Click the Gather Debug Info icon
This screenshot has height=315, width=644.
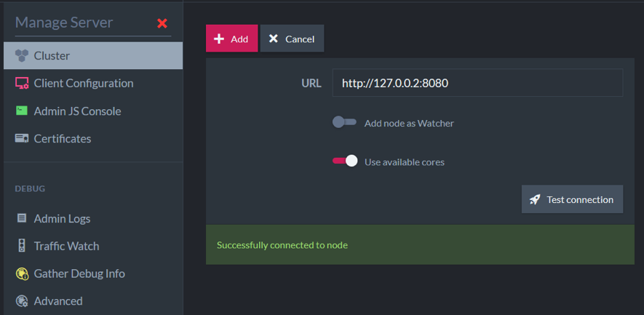pos(21,274)
